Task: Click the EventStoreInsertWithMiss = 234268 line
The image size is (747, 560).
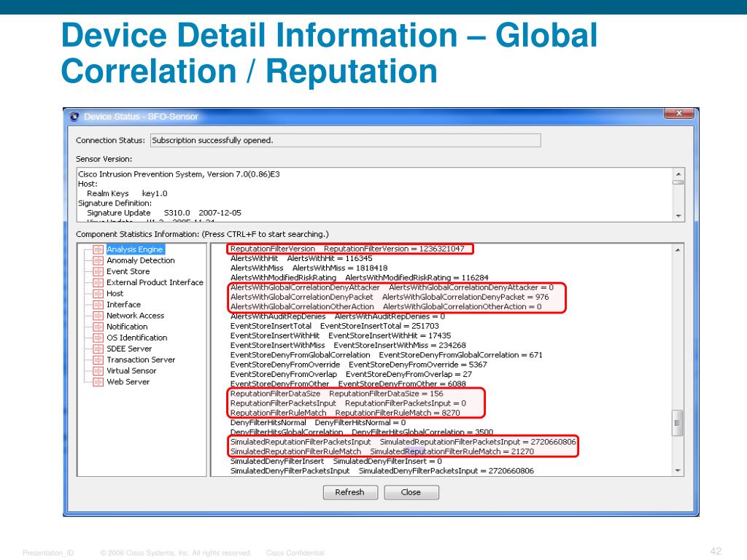Action: (x=348, y=345)
